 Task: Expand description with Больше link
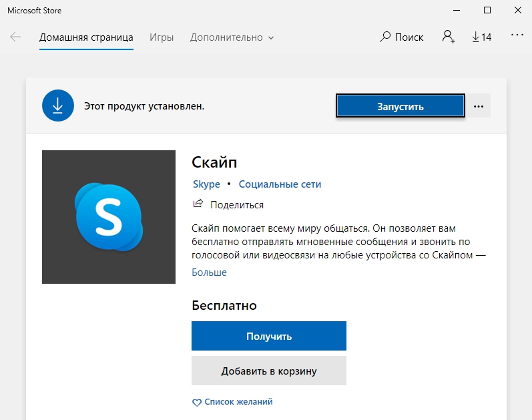209,272
